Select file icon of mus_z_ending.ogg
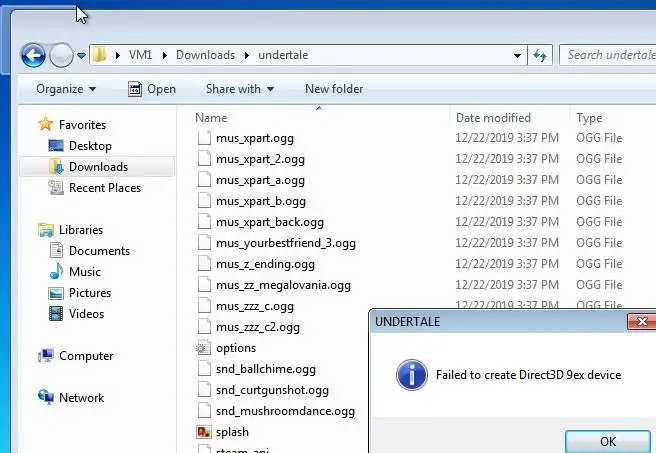This screenshot has width=656, height=453. (204, 264)
